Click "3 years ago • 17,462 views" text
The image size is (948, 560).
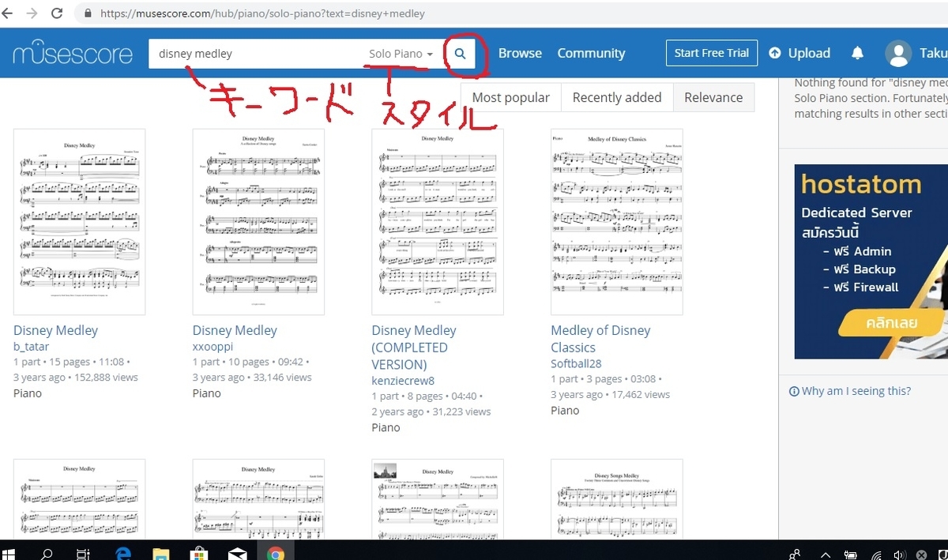point(610,394)
